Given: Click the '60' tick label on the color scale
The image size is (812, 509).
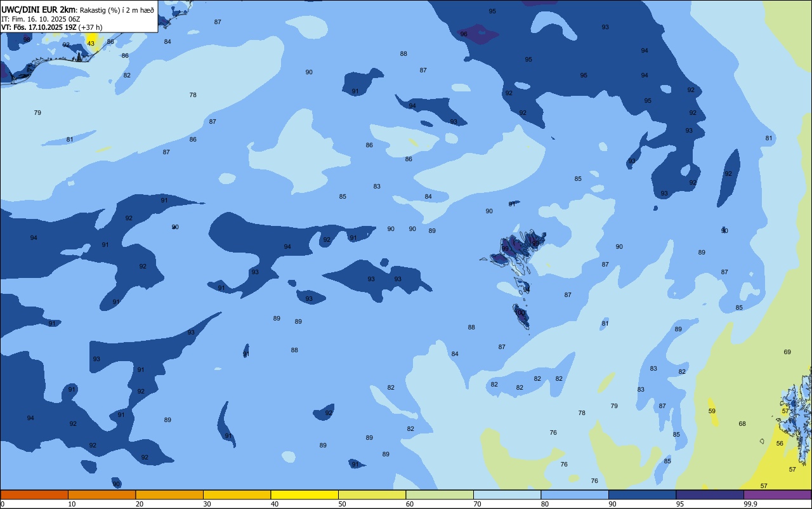Looking at the screenshot, I should coord(410,504).
